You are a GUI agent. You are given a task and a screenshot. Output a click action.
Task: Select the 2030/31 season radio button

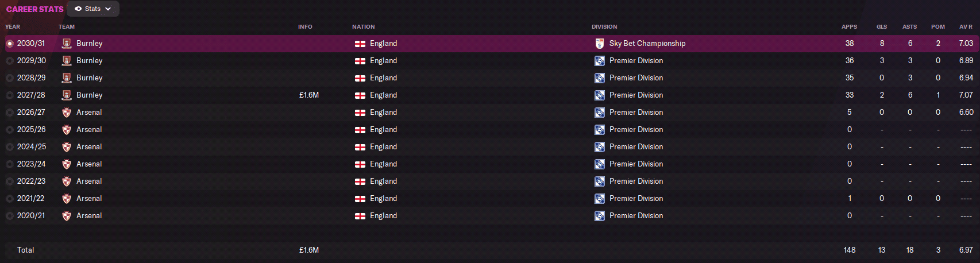click(x=10, y=44)
